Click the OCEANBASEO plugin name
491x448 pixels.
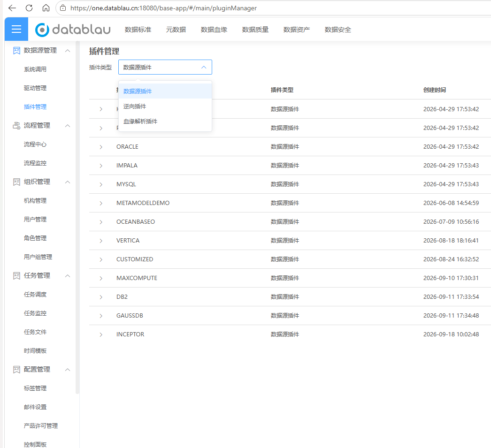(136, 222)
